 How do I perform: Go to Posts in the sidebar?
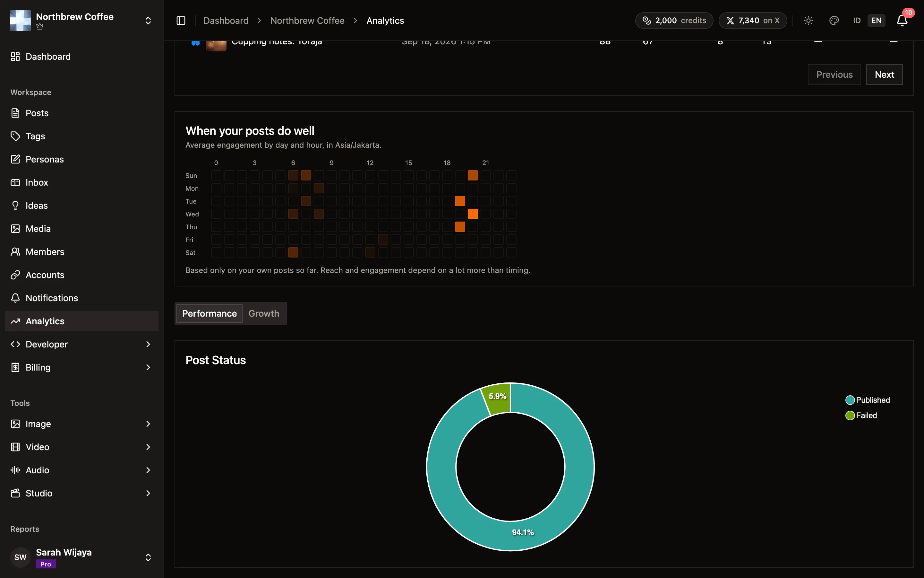pos(82,113)
